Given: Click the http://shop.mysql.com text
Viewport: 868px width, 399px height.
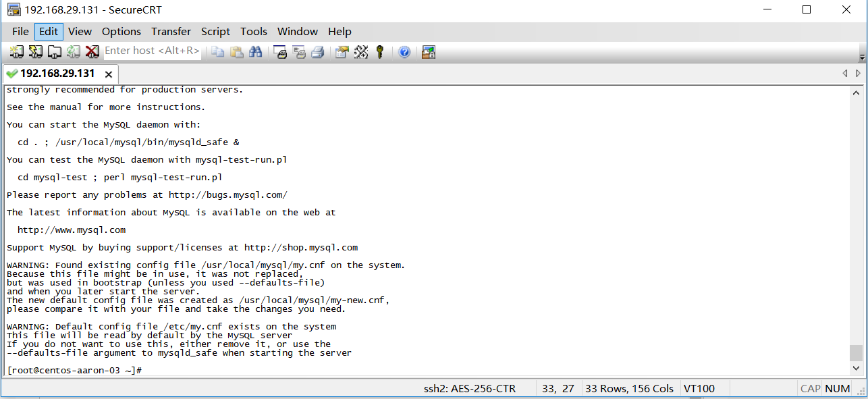Looking at the screenshot, I should click(x=301, y=248).
